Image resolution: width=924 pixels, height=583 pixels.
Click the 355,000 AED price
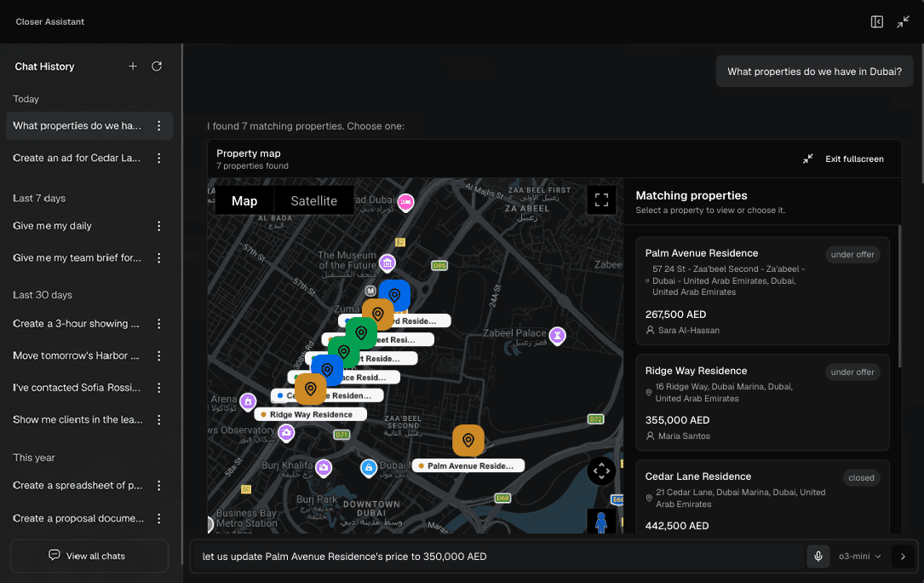click(x=677, y=420)
